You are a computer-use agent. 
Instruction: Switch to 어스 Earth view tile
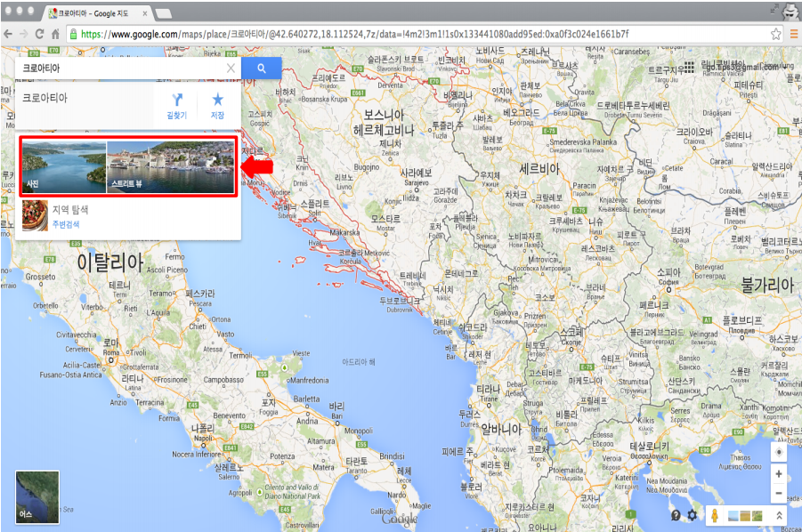pos(37,497)
